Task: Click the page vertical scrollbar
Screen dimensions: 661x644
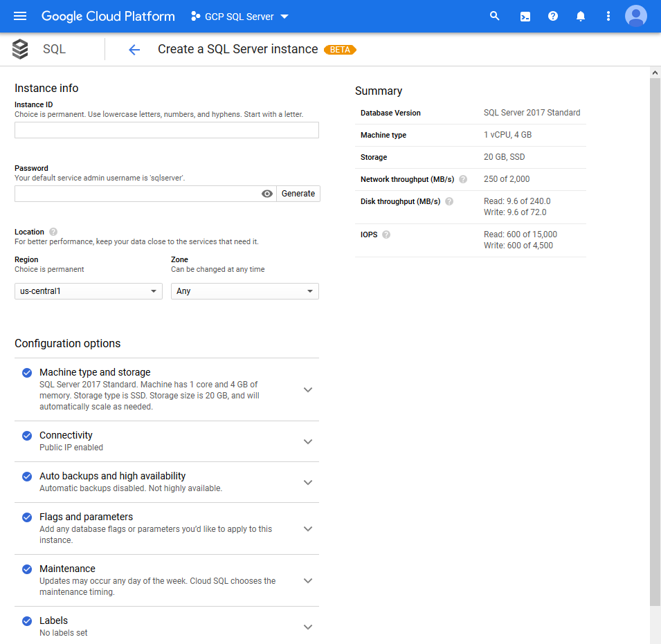Action: pos(655,341)
